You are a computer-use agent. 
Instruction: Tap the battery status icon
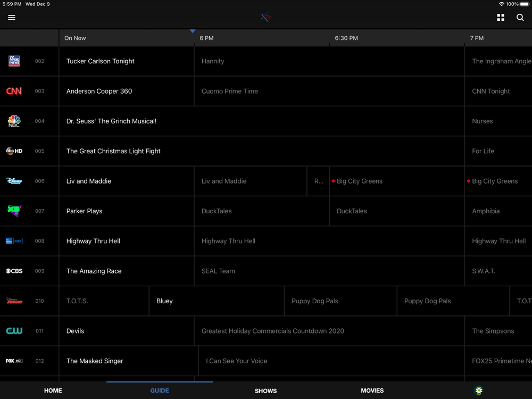point(525,4)
